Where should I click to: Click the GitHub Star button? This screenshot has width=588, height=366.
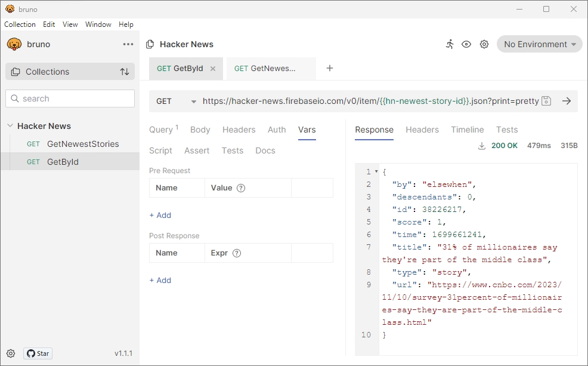tap(38, 353)
